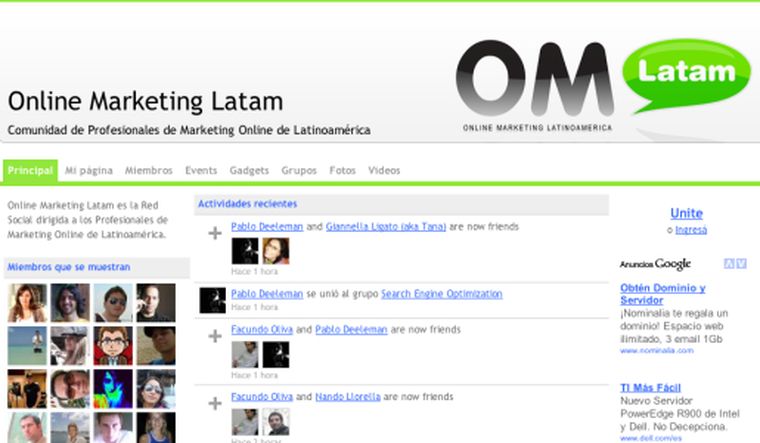This screenshot has width=760, height=443.
Task: Open the Search Engine Optimization group link
Action: (x=442, y=294)
